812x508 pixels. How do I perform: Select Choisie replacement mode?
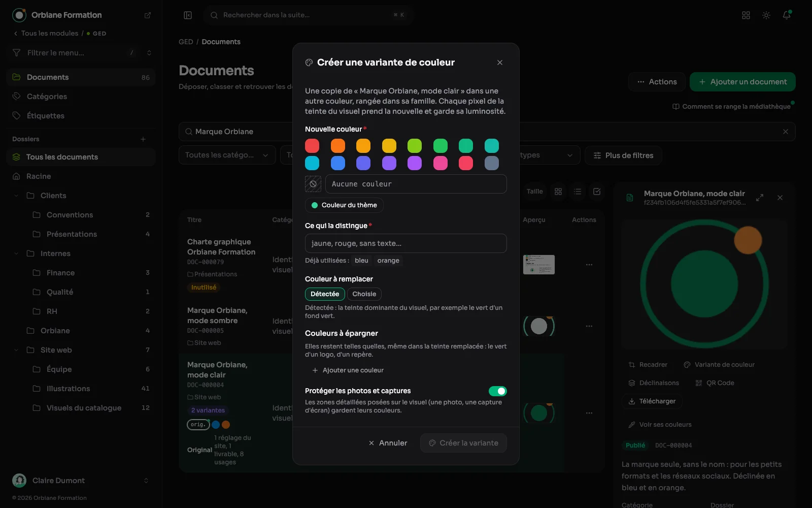[364, 294]
